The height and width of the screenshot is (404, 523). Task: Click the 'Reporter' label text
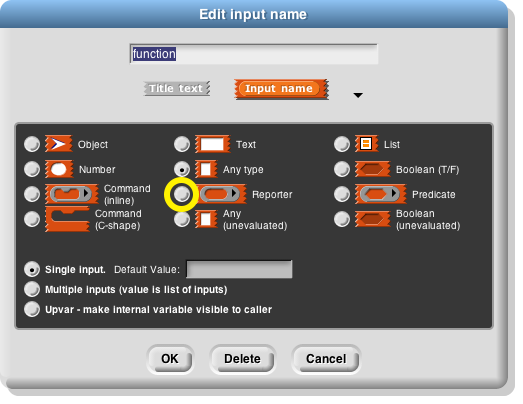coord(272,194)
